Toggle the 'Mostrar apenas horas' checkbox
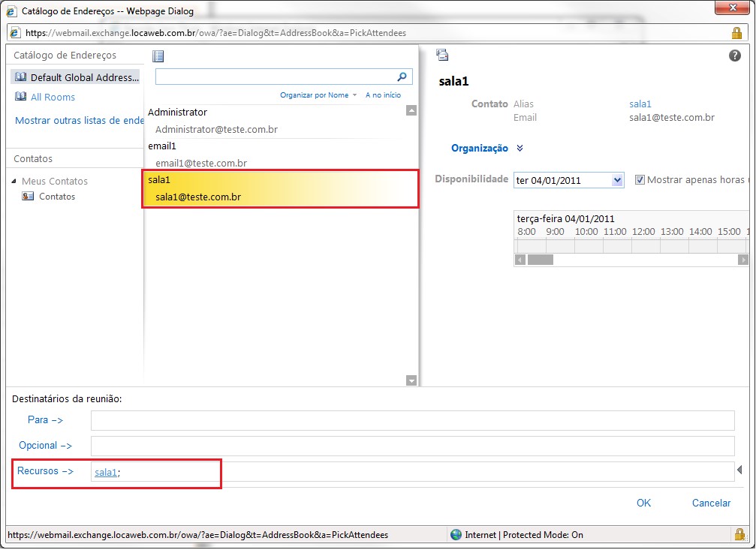Screen dimensions: 756x550 point(640,180)
